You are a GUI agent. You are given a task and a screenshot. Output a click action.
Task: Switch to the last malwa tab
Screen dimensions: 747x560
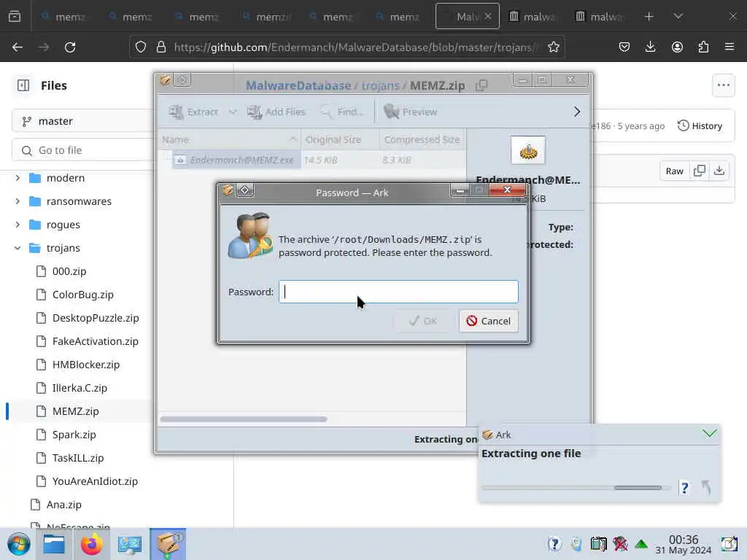point(600,17)
